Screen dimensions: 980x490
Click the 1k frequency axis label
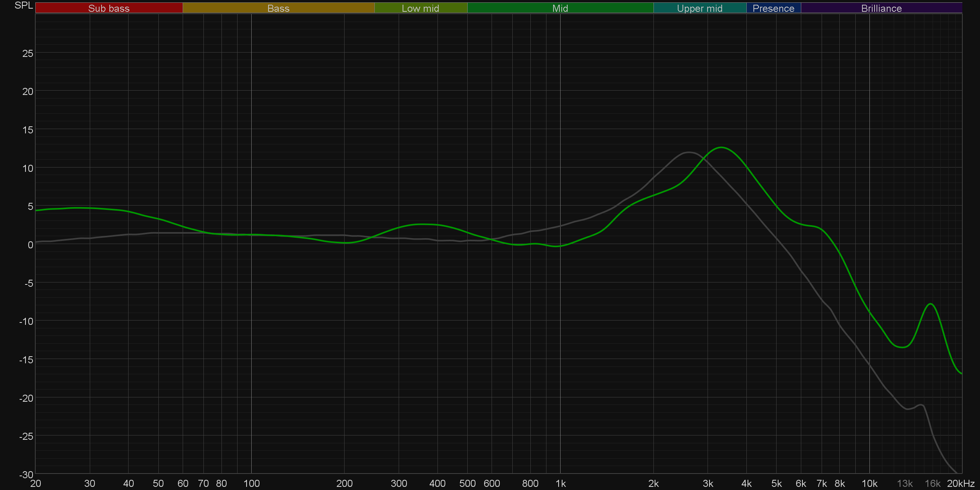(x=561, y=483)
